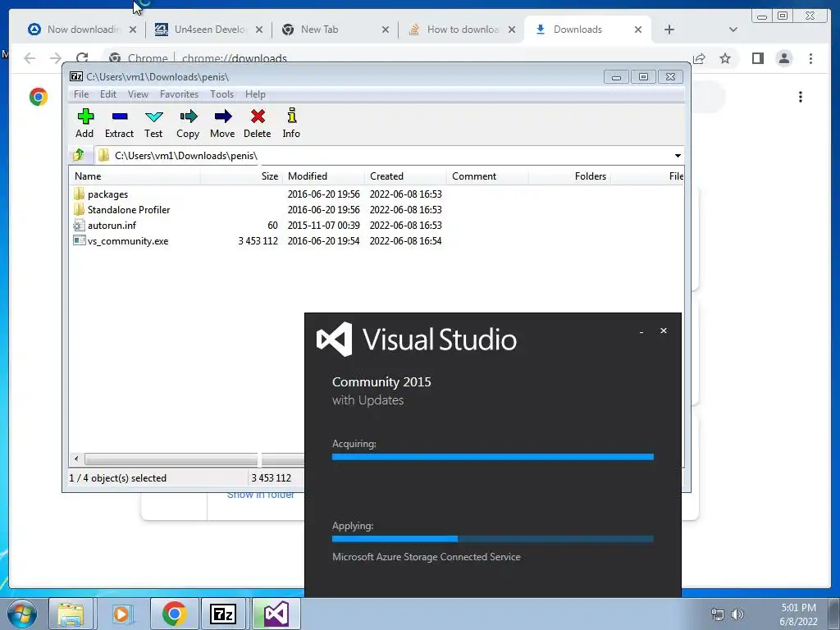Close the New Tab tab
Viewport: 840px width, 630px height.
click(x=386, y=30)
